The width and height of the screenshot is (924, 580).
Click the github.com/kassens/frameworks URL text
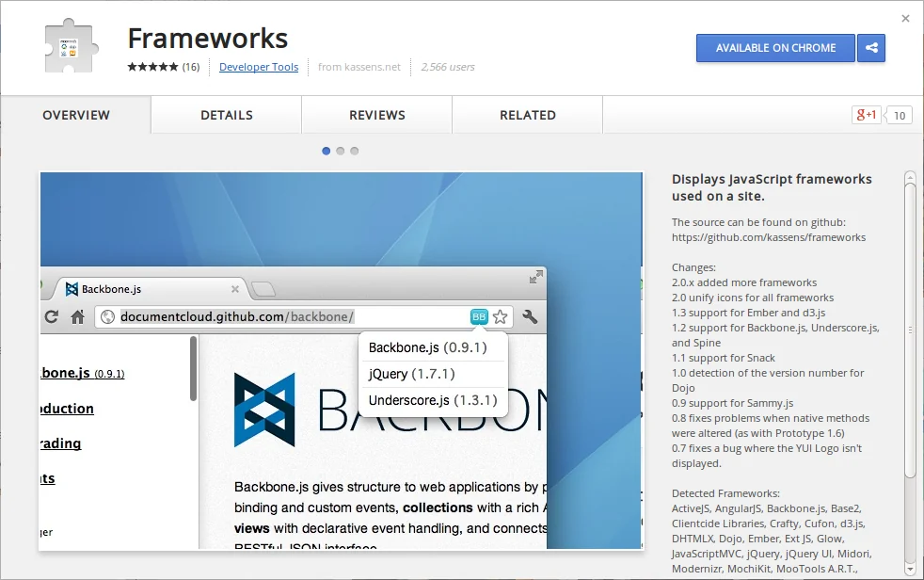[x=769, y=237]
